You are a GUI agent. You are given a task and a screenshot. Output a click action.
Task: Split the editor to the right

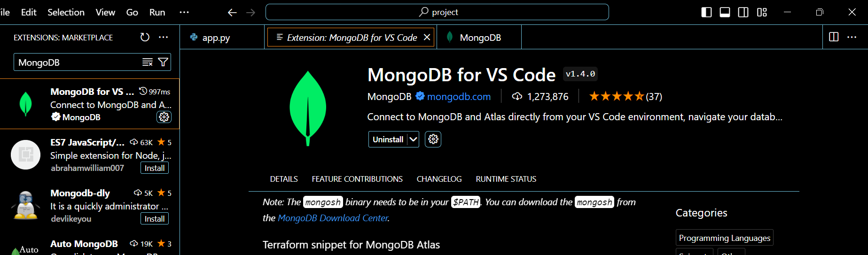pos(834,37)
